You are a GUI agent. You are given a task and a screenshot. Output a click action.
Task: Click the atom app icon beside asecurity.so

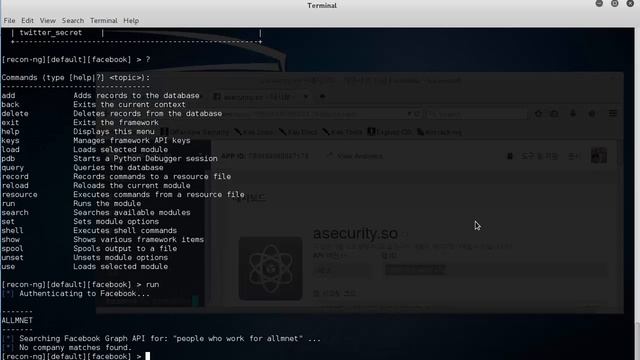click(x=271, y=268)
